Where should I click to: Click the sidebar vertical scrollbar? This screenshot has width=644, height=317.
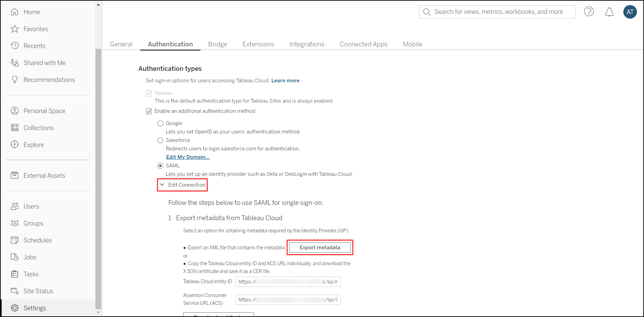click(98, 179)
